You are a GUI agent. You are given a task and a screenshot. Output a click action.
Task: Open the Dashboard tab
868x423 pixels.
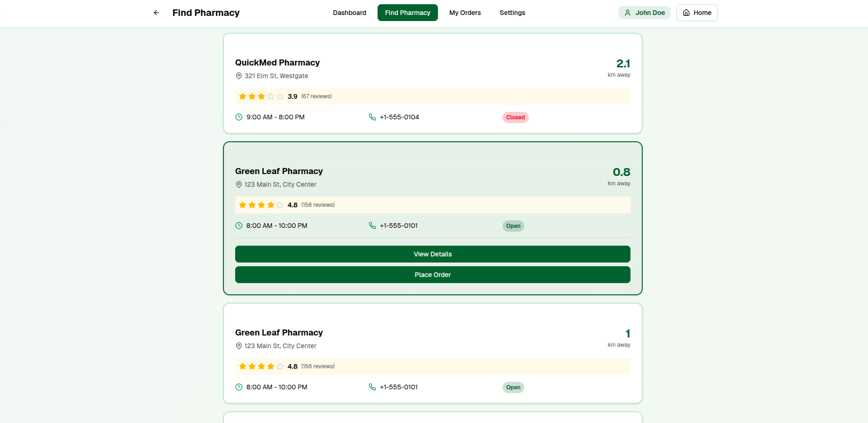point(349,13)
